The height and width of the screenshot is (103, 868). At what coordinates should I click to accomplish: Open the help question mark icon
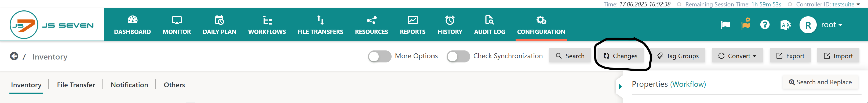[x=765, y=25]
